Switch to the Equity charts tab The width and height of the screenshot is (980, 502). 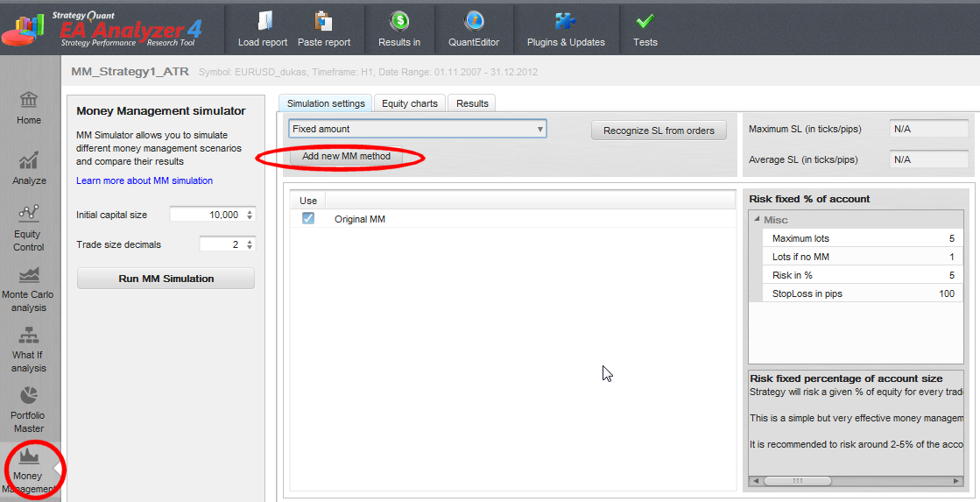[410, 103]
